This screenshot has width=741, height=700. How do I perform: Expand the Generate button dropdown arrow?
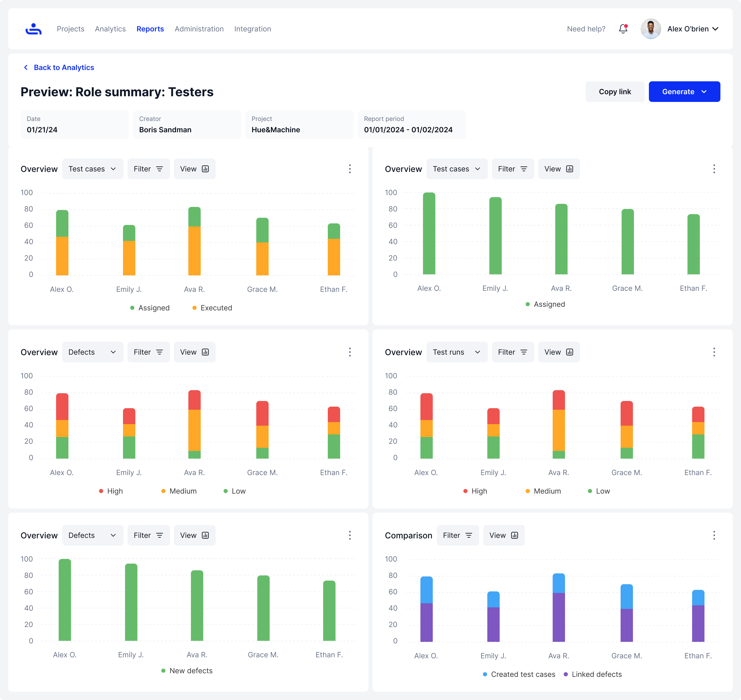[704, 92]
